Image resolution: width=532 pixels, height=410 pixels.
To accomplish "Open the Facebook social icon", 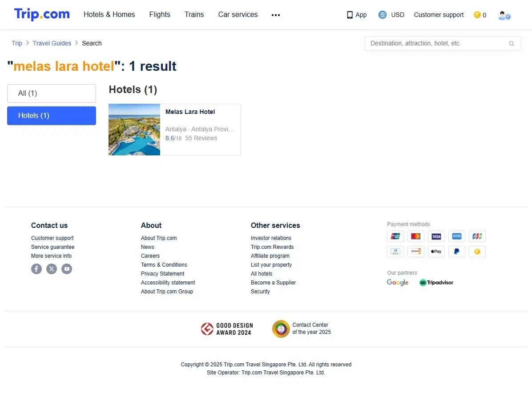I will pos(36,269).
